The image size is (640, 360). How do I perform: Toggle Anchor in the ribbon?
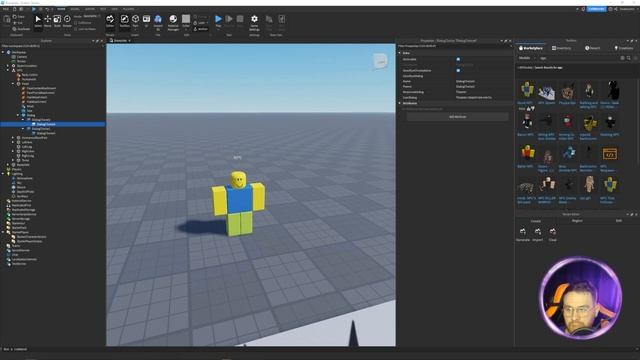pyautogui.click(x=201, y=29)
